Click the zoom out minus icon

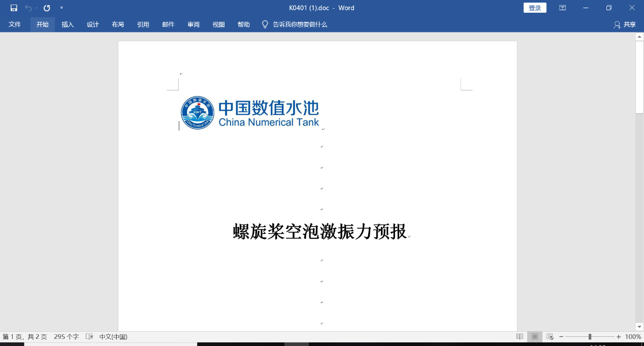tap(561, 337)
